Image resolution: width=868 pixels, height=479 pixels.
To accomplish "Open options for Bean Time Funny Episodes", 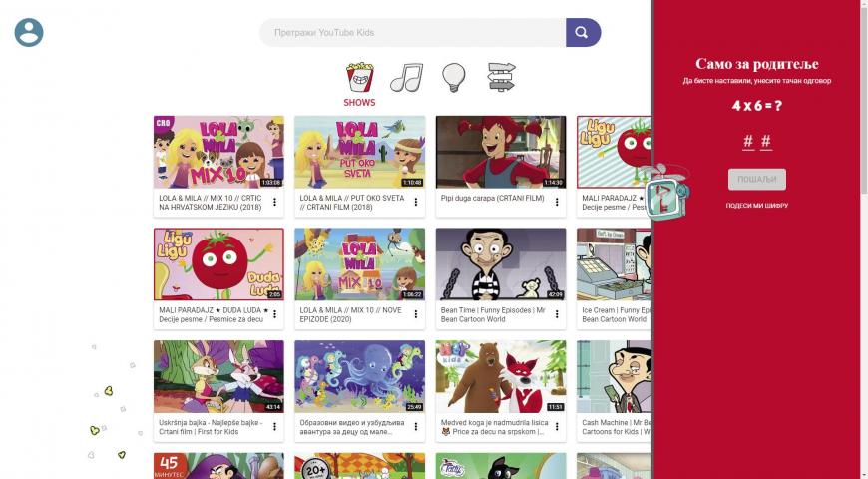I will (x=557, y=314).
